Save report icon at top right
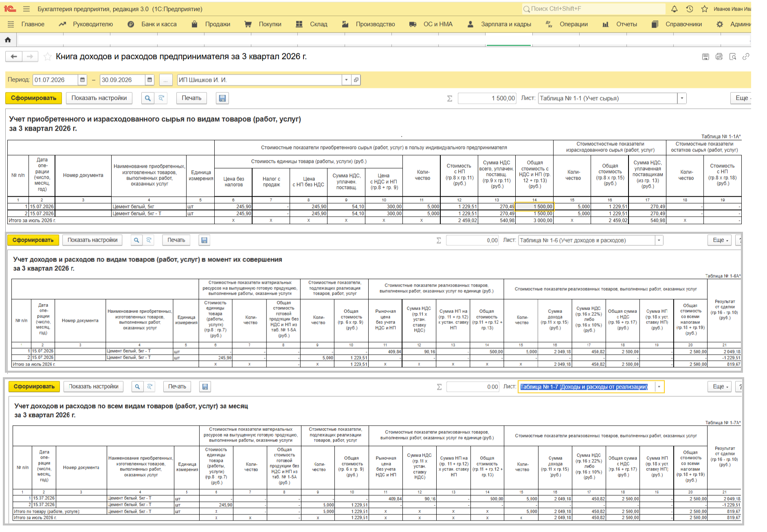 705,57
